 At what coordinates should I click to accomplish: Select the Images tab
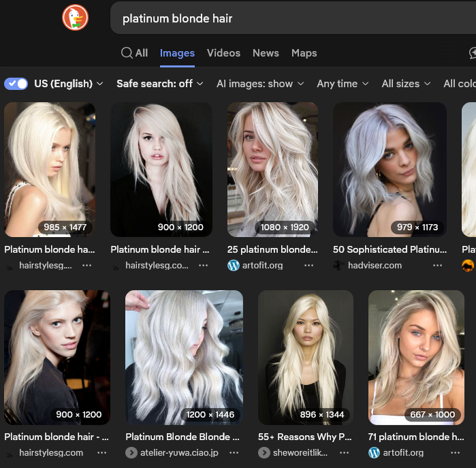tap(177, 53)
